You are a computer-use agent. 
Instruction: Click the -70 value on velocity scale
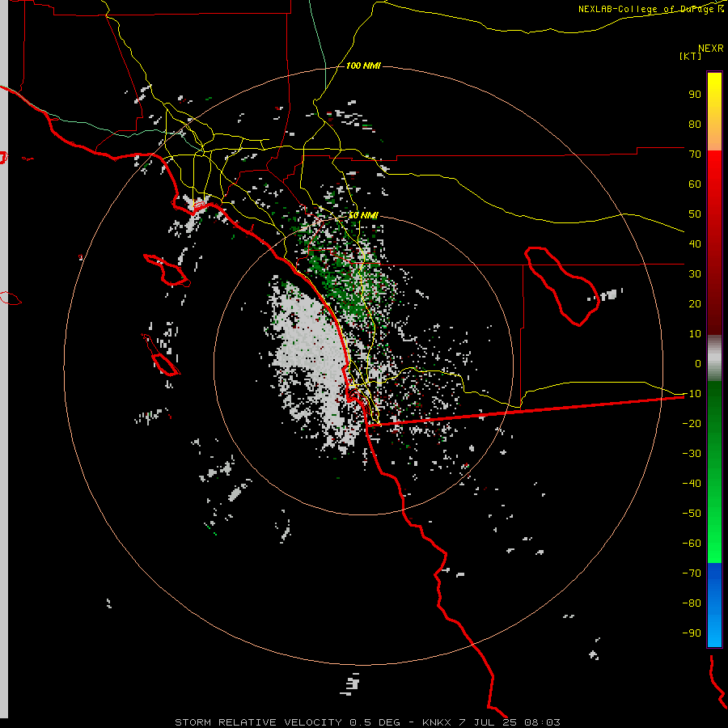[692, 574]
